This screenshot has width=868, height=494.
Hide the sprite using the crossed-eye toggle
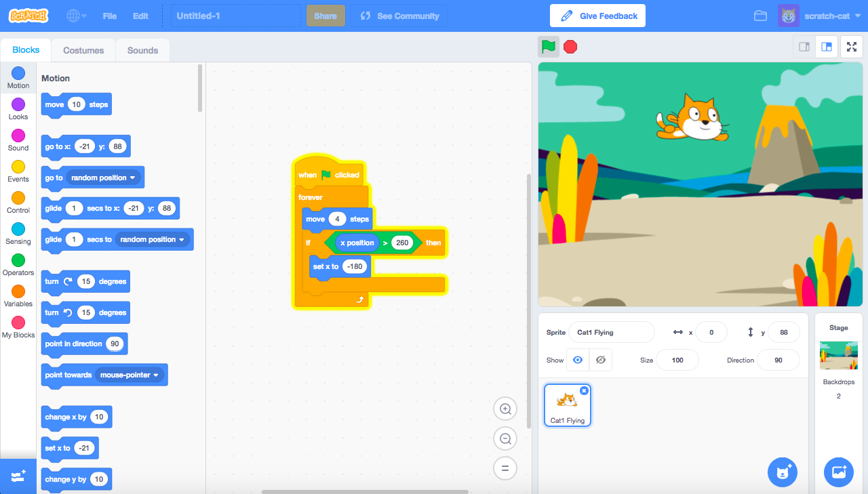(601, 360)
